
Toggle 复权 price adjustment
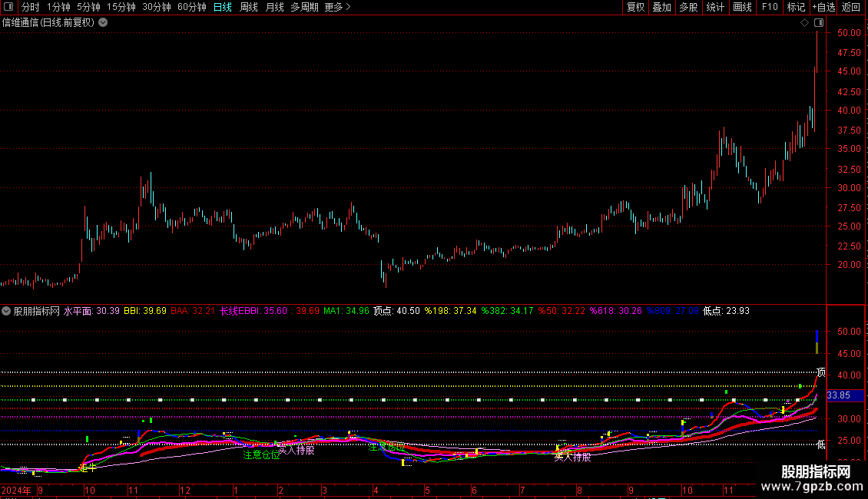[x=635, y=8]
